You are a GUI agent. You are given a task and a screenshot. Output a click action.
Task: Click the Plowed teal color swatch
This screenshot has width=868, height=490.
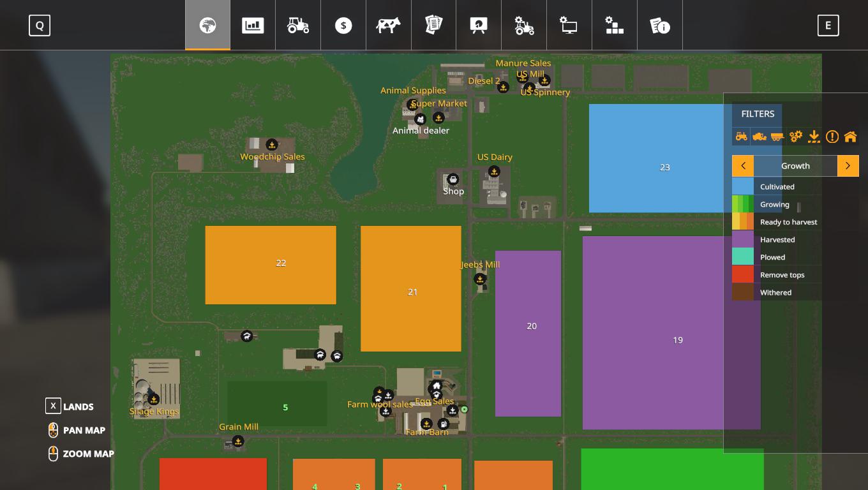pyautogui.click(x=742, y=257)
